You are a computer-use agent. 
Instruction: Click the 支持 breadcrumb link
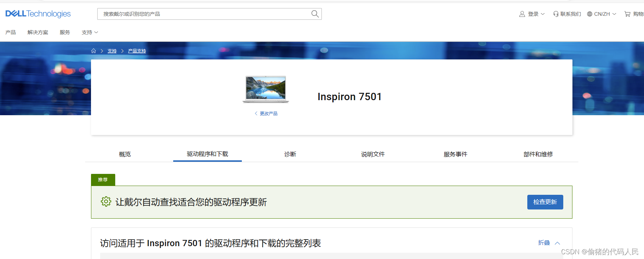click(x=112, y=51)
